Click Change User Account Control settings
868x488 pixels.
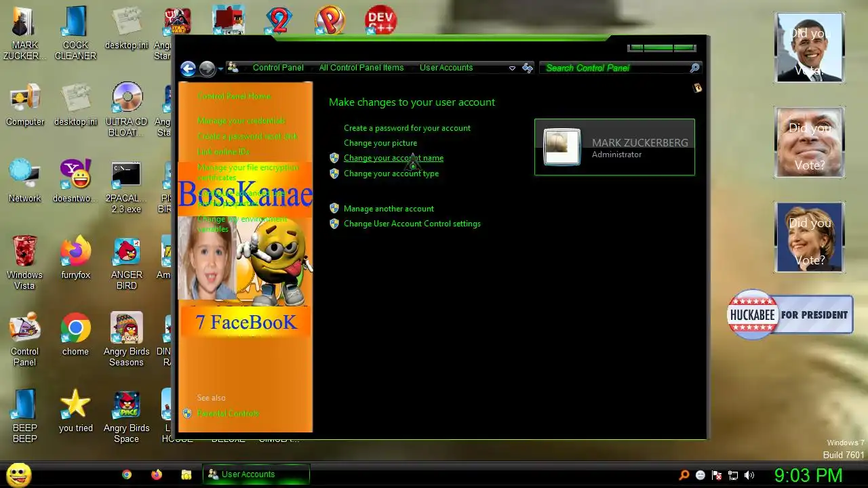click(x=412, y=224)
